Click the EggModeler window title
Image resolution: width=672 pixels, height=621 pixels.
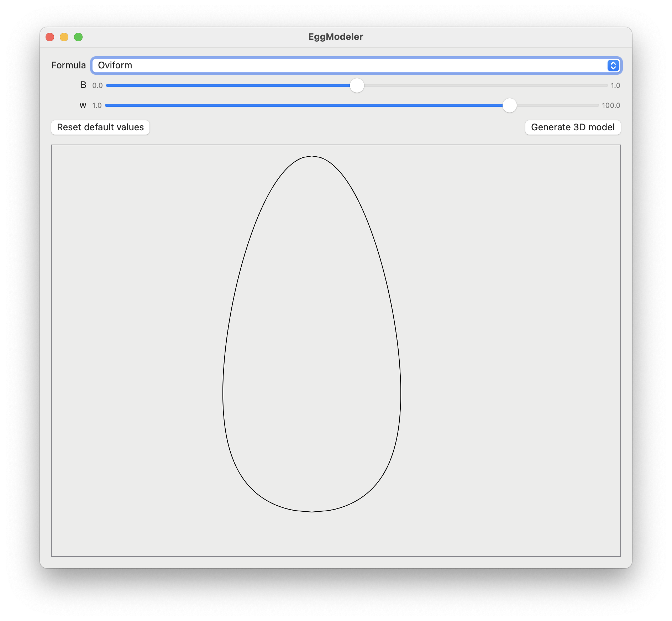point(335,36)
